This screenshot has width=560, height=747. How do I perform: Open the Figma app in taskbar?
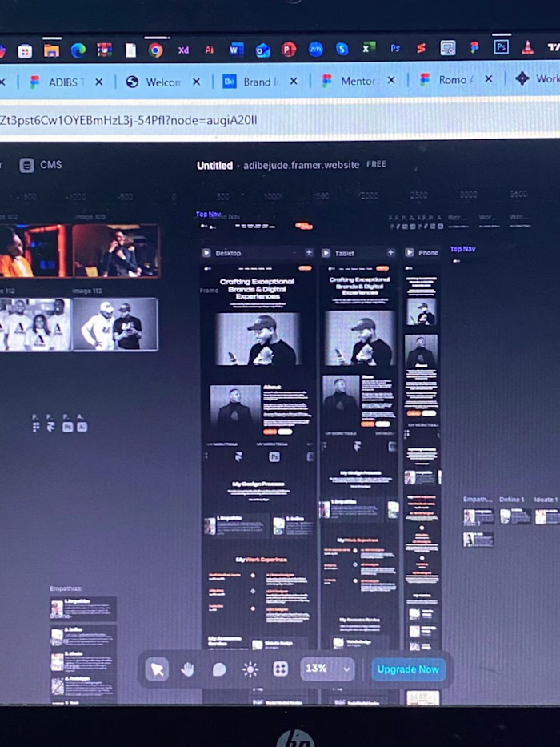pos(474,47)
